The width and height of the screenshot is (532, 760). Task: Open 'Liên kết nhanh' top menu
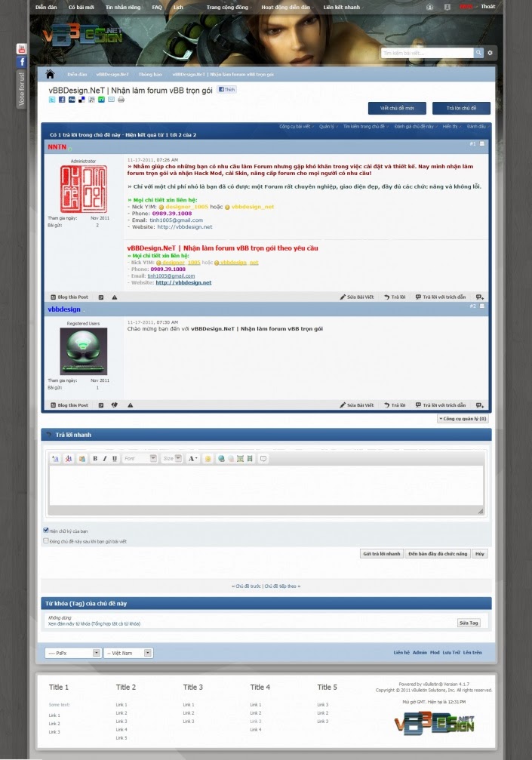click(343, 8)
